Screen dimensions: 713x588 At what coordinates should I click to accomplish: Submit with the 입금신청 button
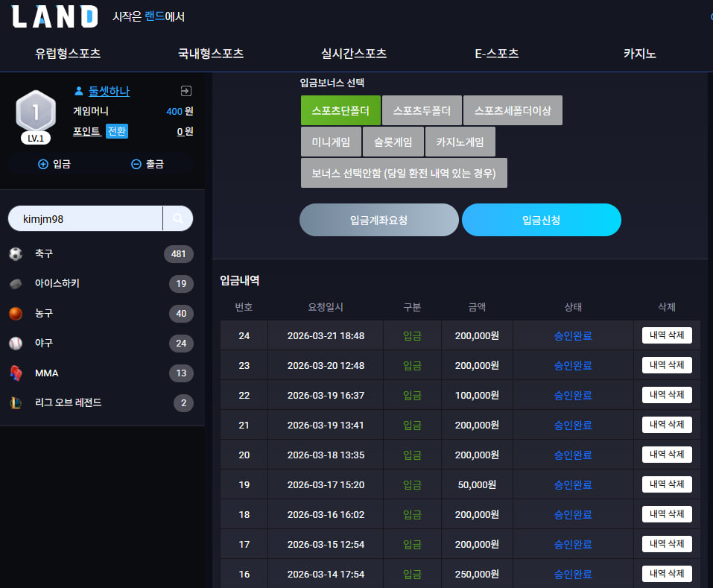(541, 220)
